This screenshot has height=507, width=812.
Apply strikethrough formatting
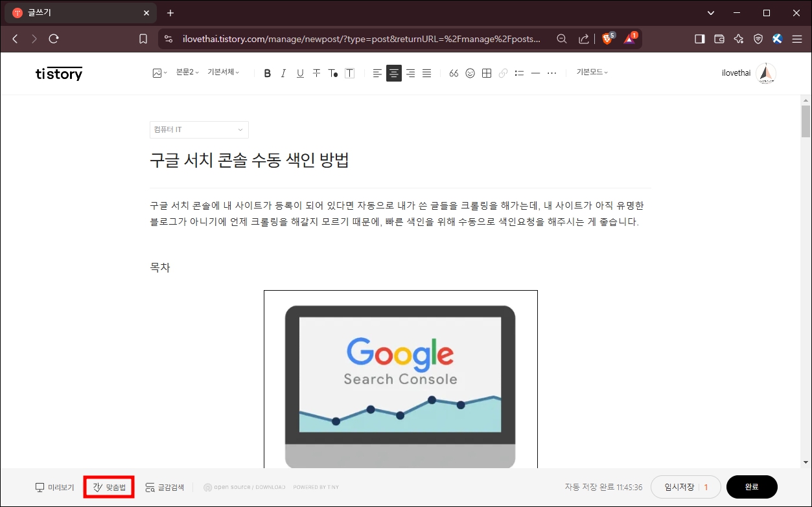316,73
